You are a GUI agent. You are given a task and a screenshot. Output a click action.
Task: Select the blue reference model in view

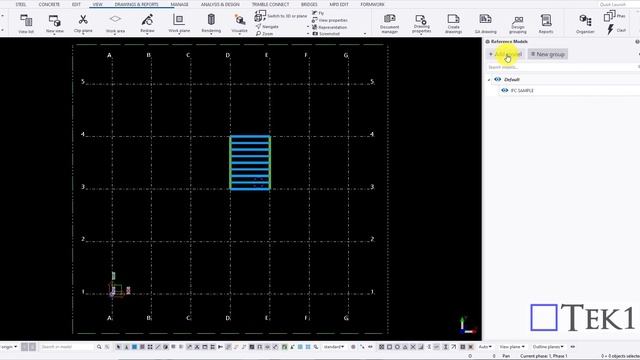coord(250,162)
